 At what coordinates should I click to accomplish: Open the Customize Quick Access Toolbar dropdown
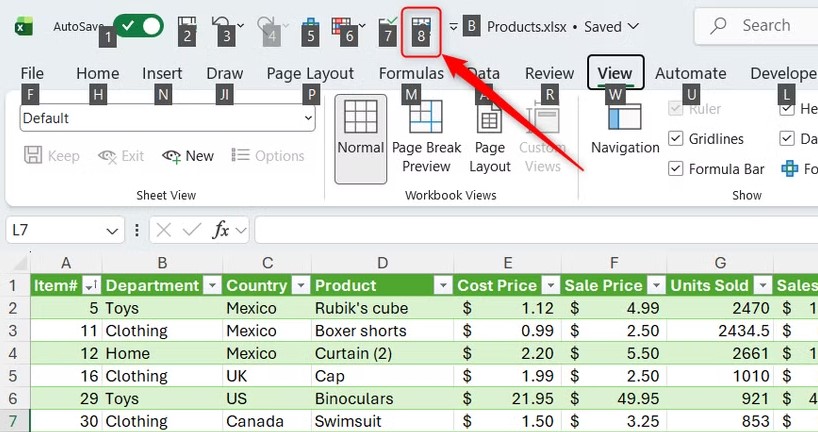(453, 26)
